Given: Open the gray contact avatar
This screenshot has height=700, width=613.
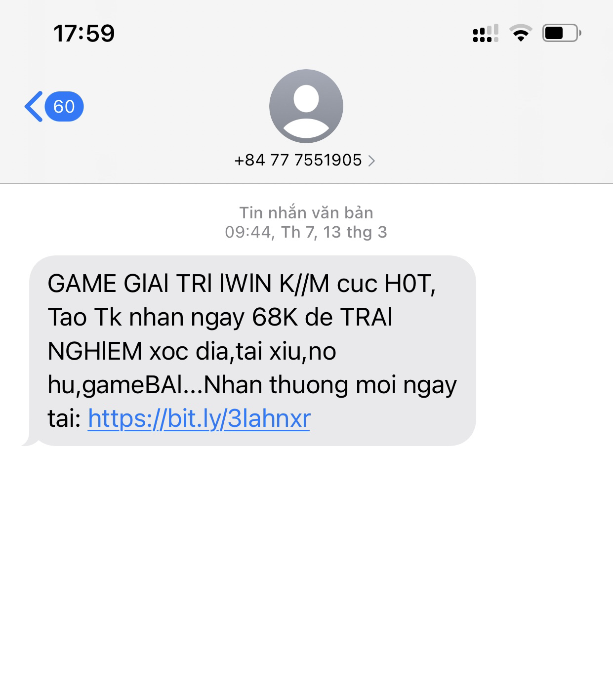Looking at the screenshot, I should point(306,106).
